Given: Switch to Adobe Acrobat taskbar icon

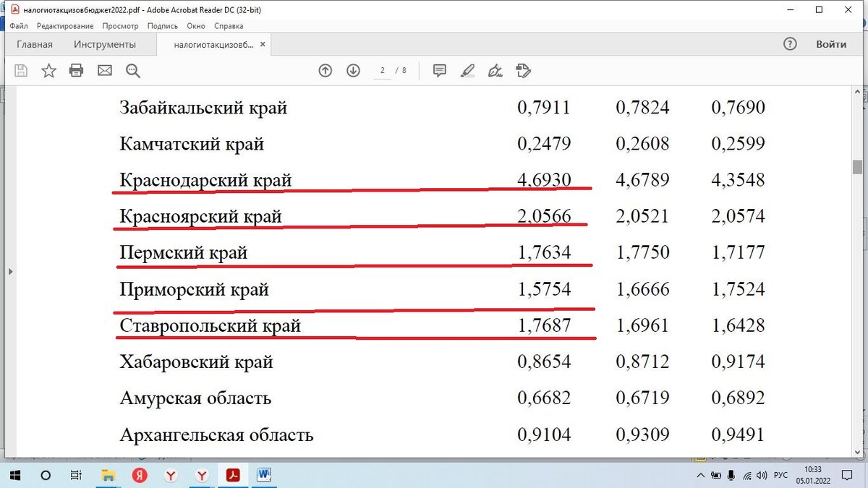Looking at the screenshot, I should (x=234, y=475).
